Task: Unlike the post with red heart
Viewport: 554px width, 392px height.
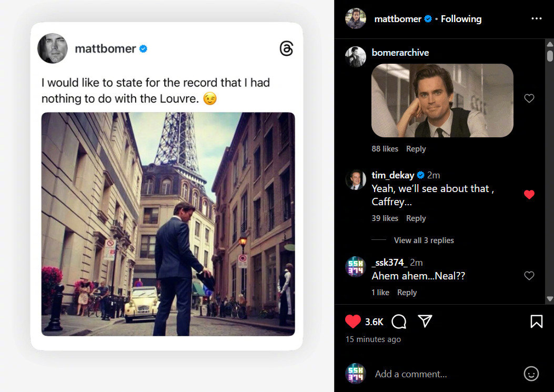Action: [x=353, y=321]
